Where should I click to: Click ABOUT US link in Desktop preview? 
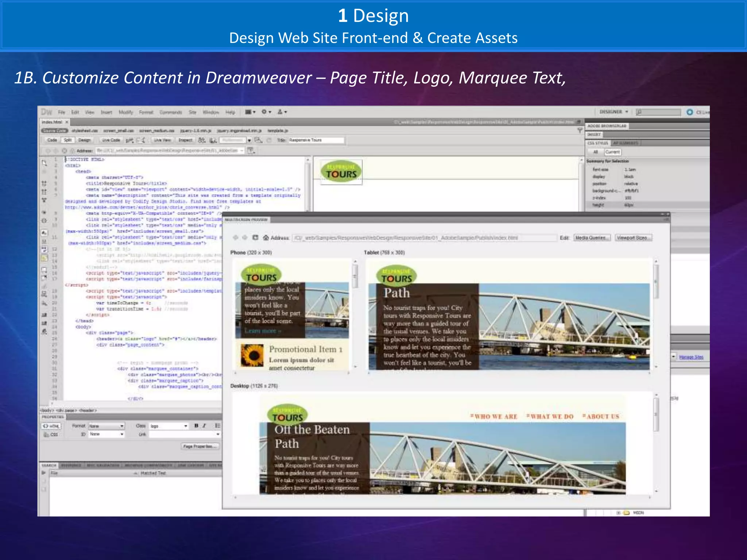click(x=601, y=416)
